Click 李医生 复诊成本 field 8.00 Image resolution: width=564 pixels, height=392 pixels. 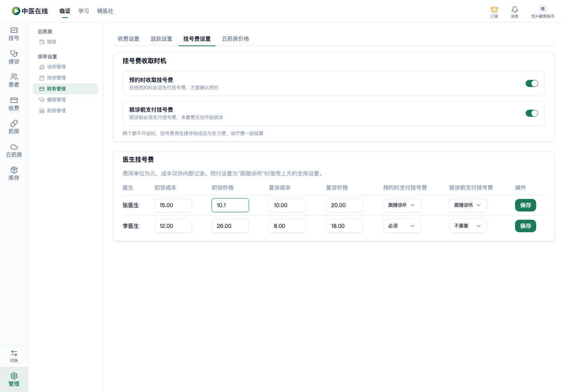click(287, 226)
